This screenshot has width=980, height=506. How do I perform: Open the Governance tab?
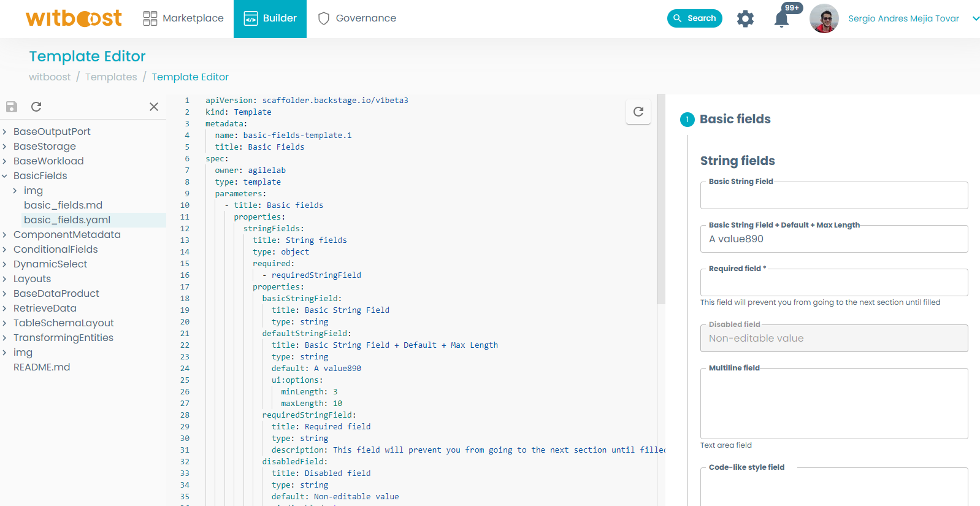click(357, 18)
